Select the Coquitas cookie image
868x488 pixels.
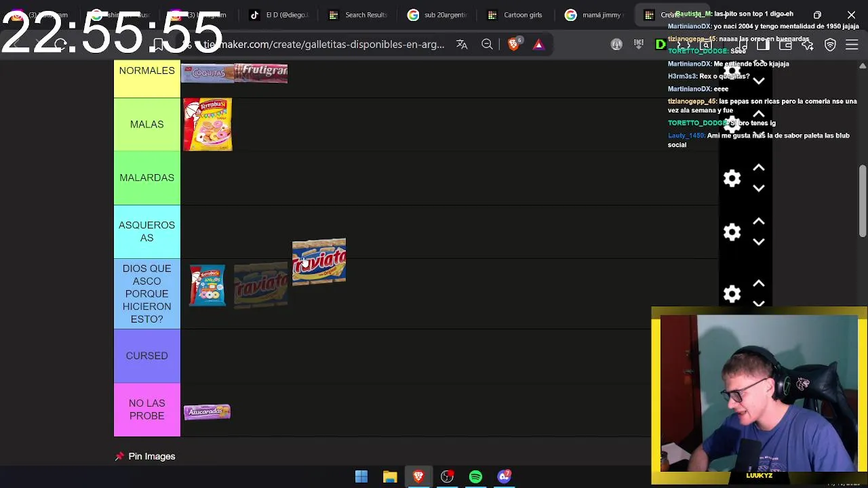point(208,73)
